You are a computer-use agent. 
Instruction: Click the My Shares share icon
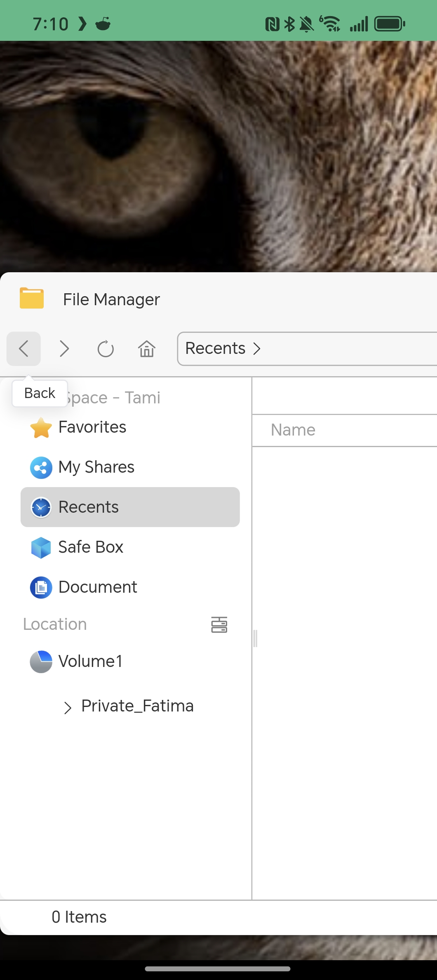41,468
